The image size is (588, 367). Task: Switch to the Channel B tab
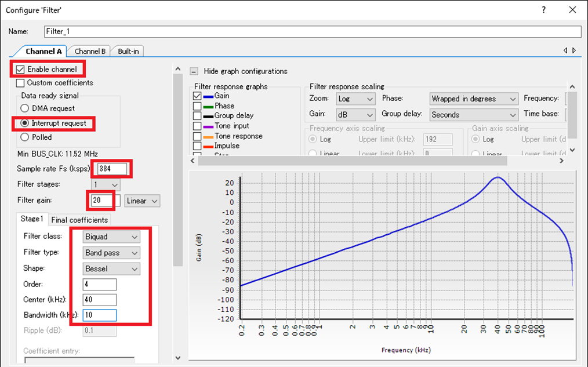pos(90,52)
